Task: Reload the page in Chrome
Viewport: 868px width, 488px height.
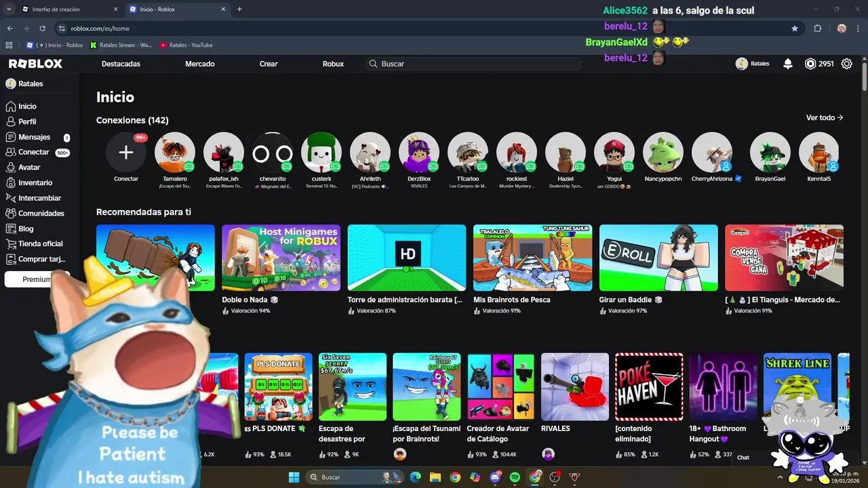Action: [43, 28]
